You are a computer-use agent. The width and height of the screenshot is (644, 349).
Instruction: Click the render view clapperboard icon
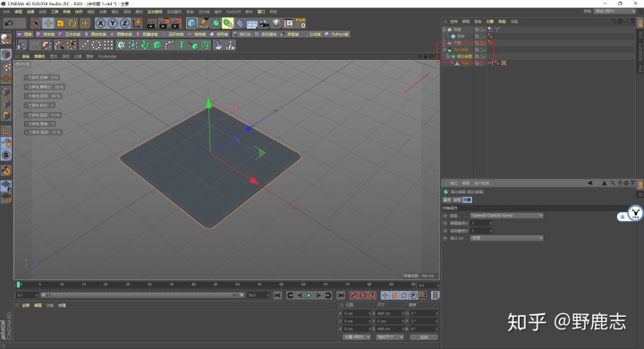(x=151, y=23)
